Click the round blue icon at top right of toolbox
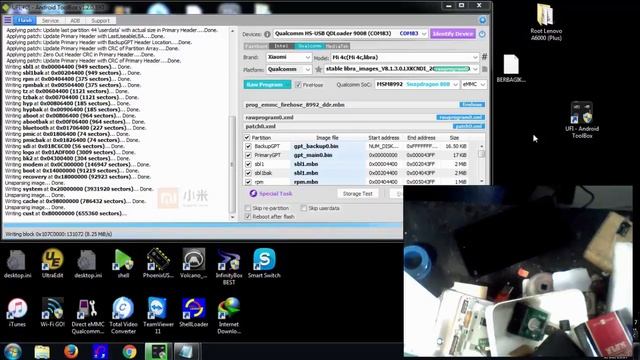Screen dimensions: 640x360 coord(482,20)
